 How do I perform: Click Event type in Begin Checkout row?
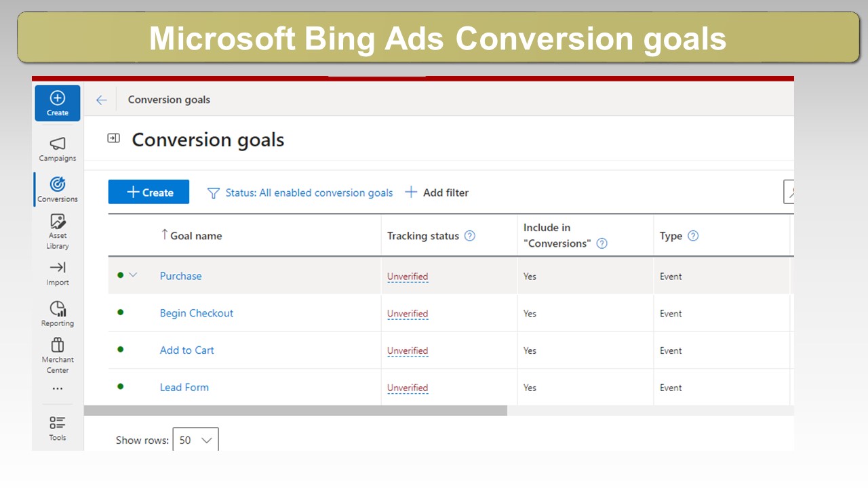(671, 314)
